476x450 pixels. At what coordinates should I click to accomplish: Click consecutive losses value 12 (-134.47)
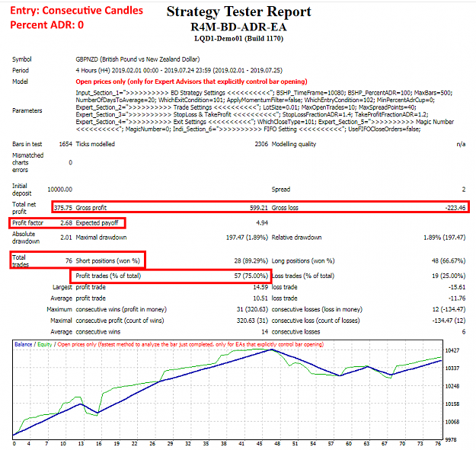click(x=449, y=309)
